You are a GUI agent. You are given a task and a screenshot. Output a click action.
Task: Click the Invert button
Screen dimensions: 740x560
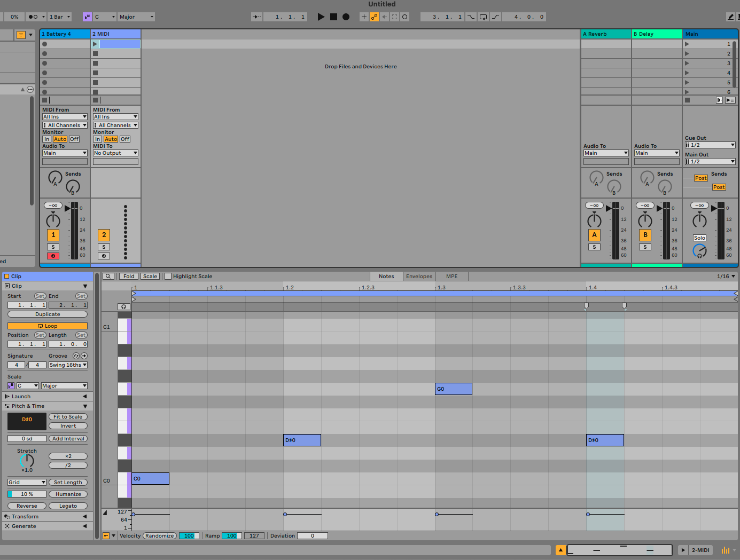68,426
